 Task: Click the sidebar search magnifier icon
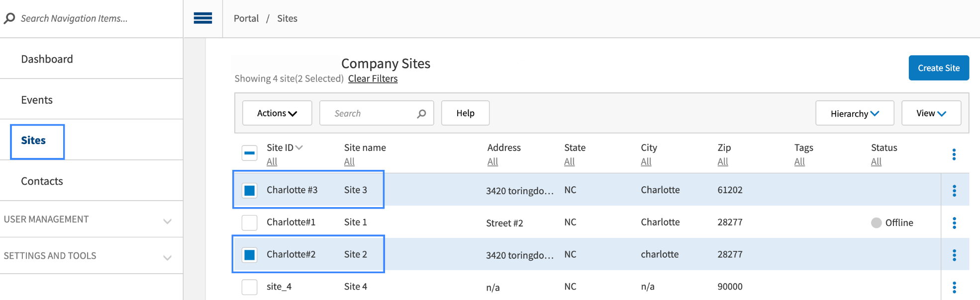click(9, 18)
